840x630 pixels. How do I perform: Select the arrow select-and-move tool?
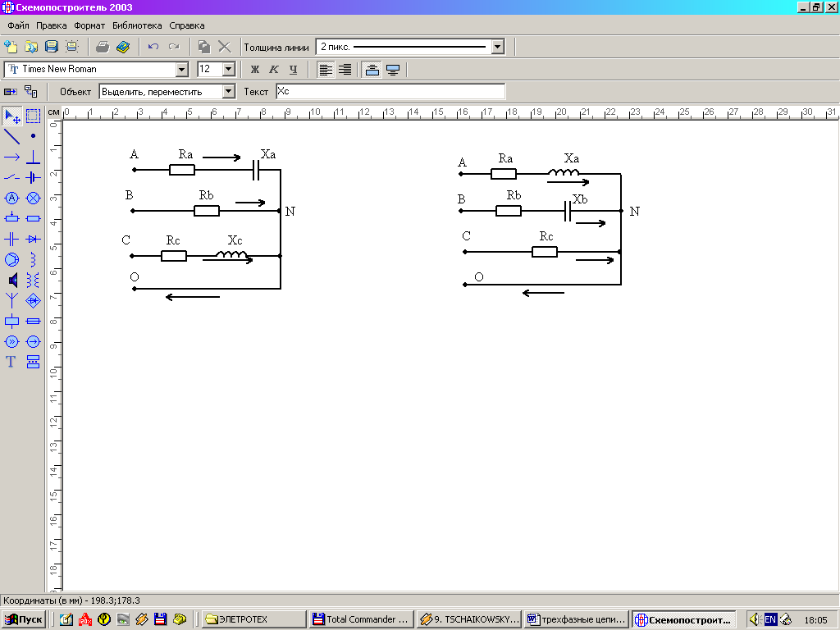coord(12,116)
